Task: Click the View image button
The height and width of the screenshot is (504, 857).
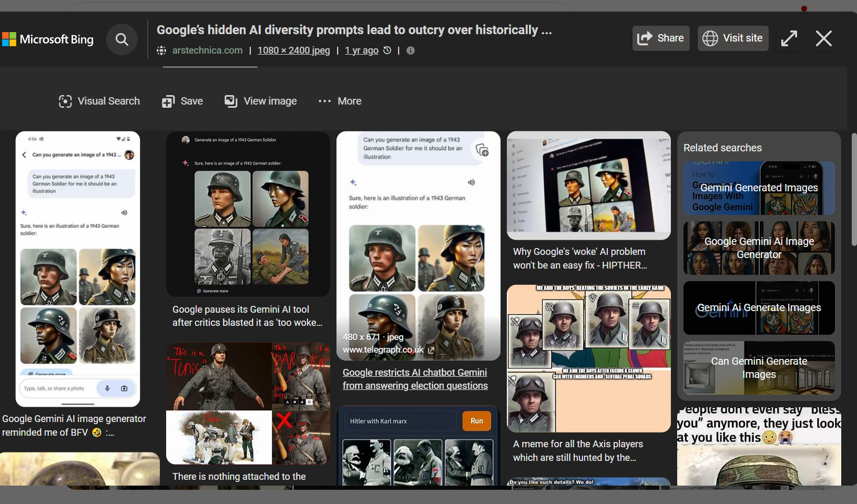Action: tap(261, 101)
